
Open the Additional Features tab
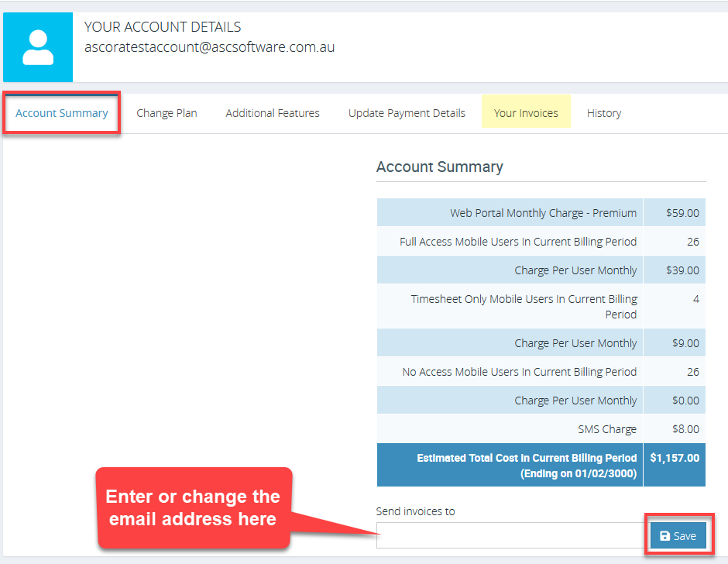[273, 113]
